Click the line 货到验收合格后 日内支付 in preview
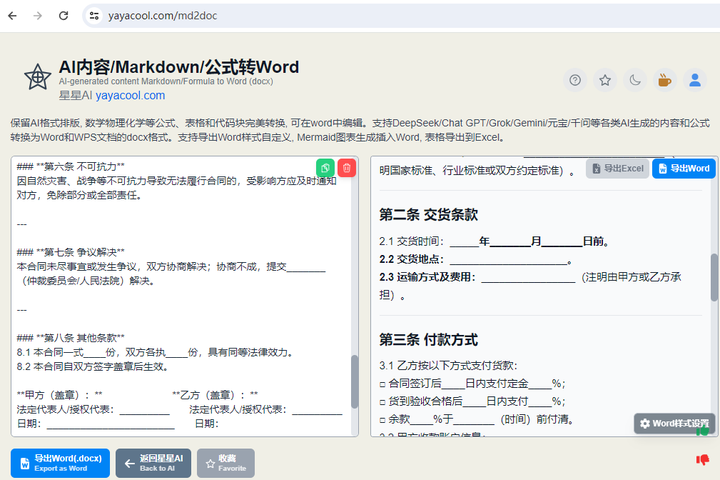The height and width of the screenshot is (480, 720). point(472,401)
